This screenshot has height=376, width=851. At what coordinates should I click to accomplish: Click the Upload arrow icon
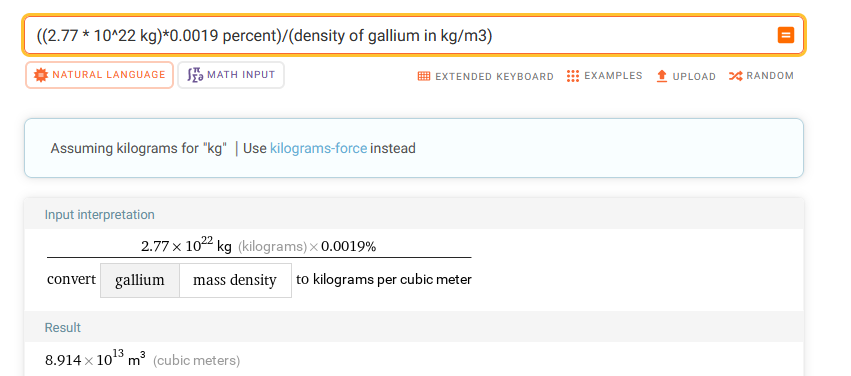[662, 76]
